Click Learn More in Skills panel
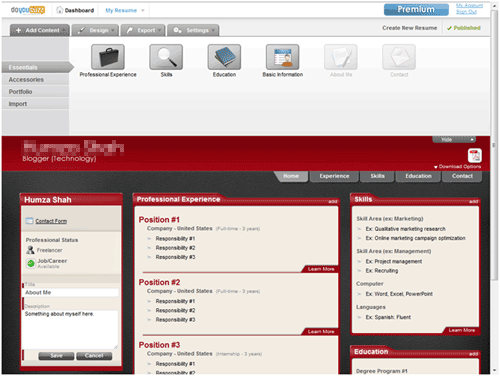The height and width of the screenshot is (376, 500). tap(461, 330)
